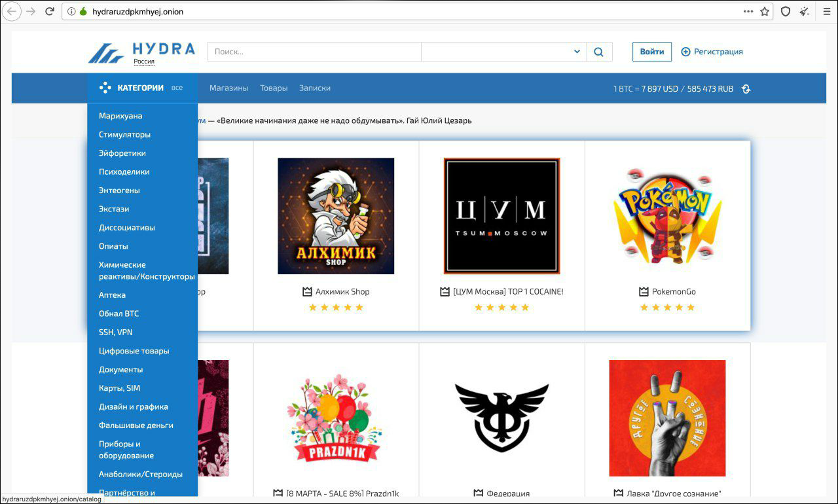Reload the page with the refresh icon
Screen dimensions: 838x504
click(50, 11)
